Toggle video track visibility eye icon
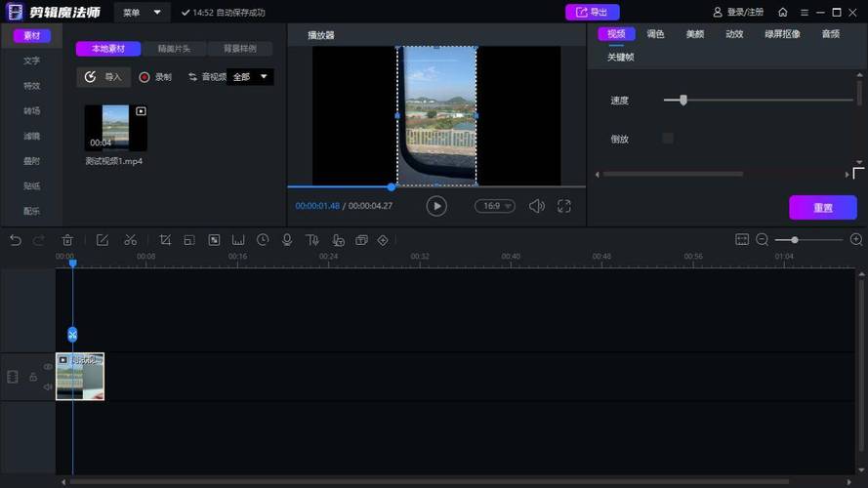This screenshot has height=488, width=868. click(48, 366)
